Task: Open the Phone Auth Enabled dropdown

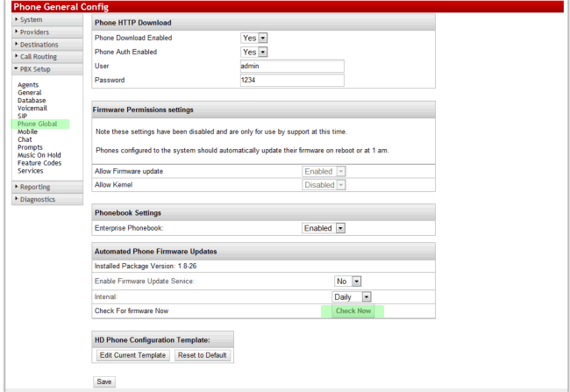Action: click(254, 52)
